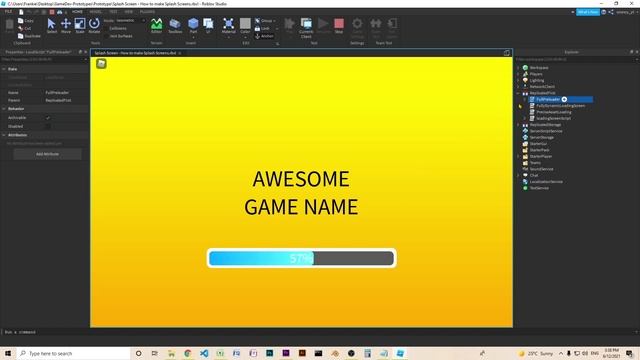640x360 pixels.
Task: Click the Filter workspace field in Explorer
Action: click(576, 60)
